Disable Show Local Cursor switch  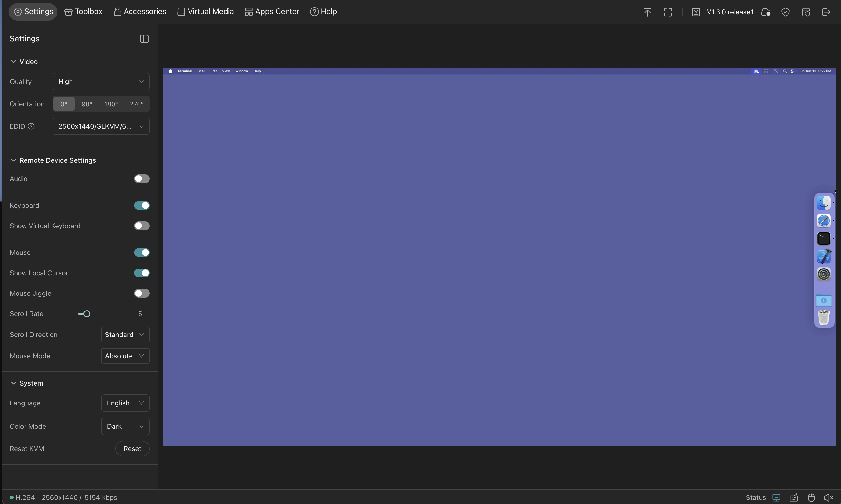pos(141,273)
